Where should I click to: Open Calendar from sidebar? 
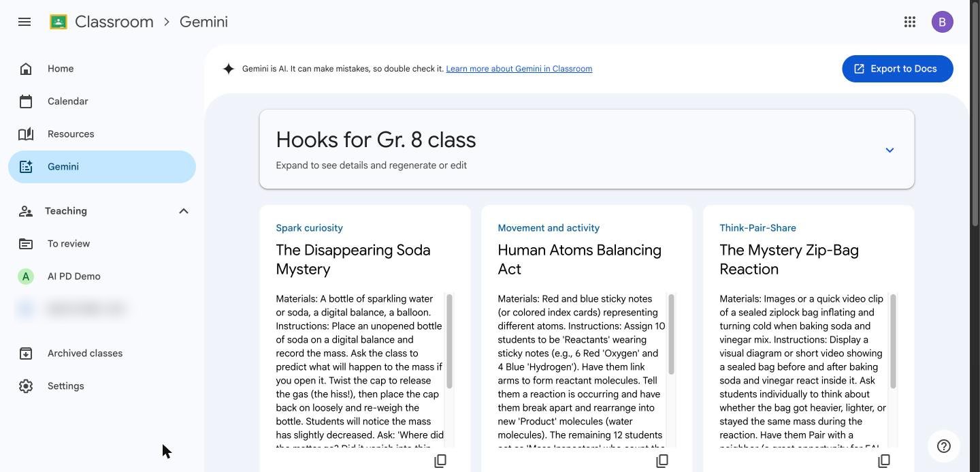point(102,101)
